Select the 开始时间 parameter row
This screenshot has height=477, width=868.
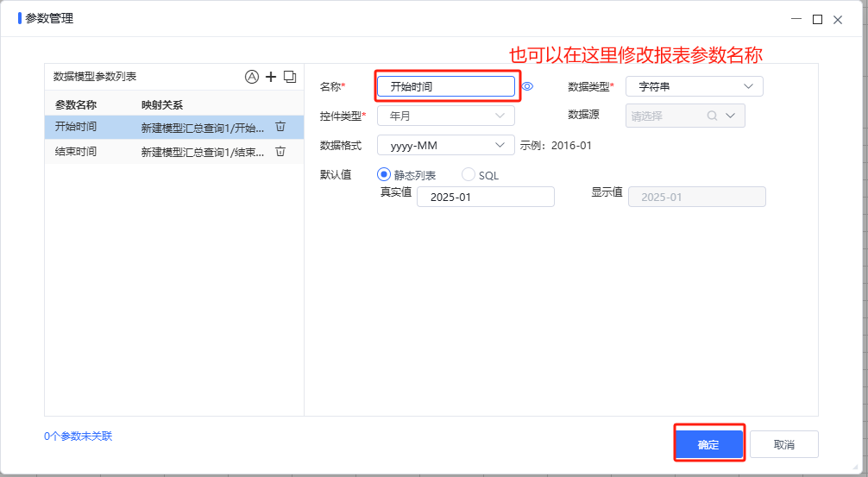pos(173,127)
